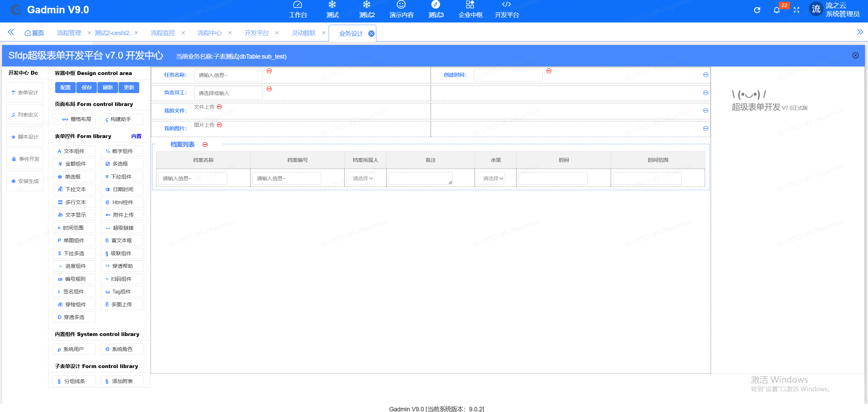Remove first row using blue minus icon
868x412 pixels.
click(x=706, y=75)
